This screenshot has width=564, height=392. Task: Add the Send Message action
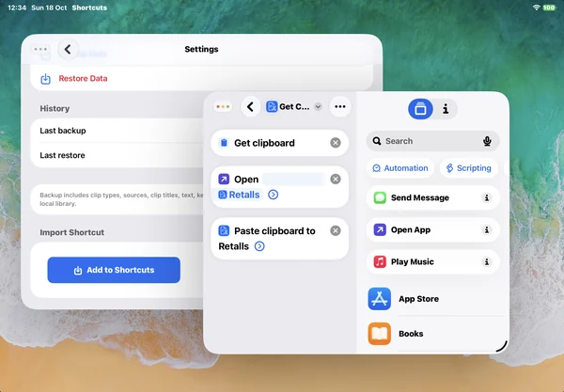click(432, 197)
